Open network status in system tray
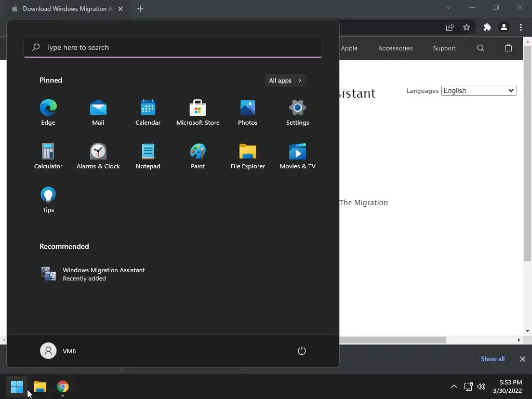The height and width of the screenshot is (399, 532). point(469,387)
